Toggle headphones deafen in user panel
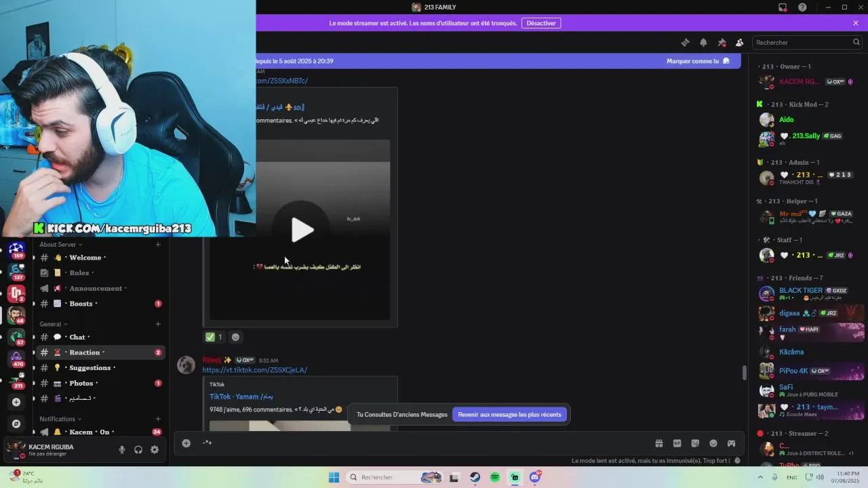 click(138, 449)
